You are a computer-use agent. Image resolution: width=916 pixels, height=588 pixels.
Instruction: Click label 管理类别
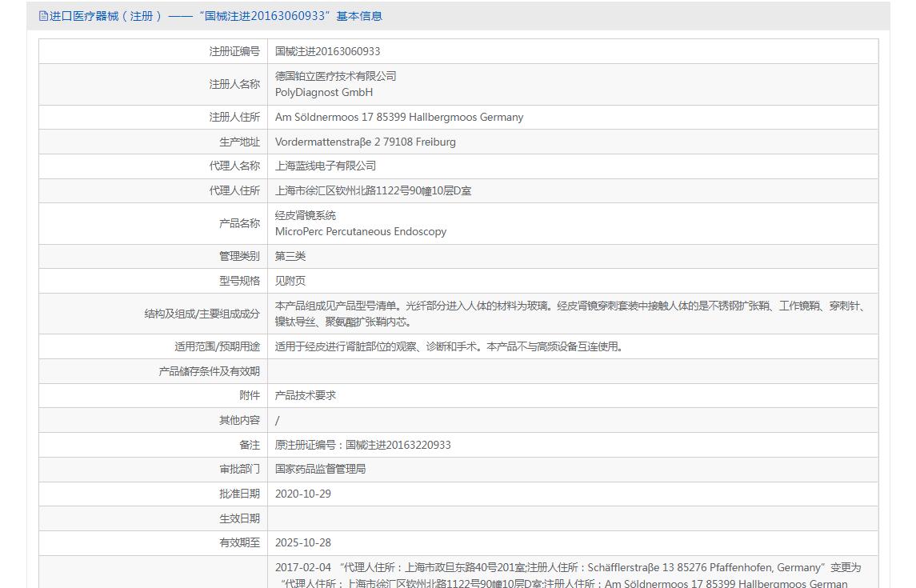point(239,256)
